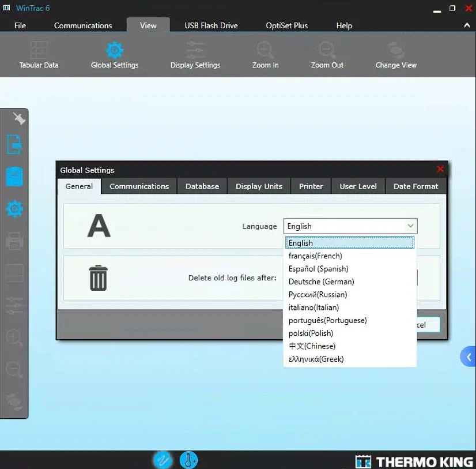The width and height of the screenshot is (476, 469).
Task: Select polski(Polish) language option
Action: coord(350,333)
